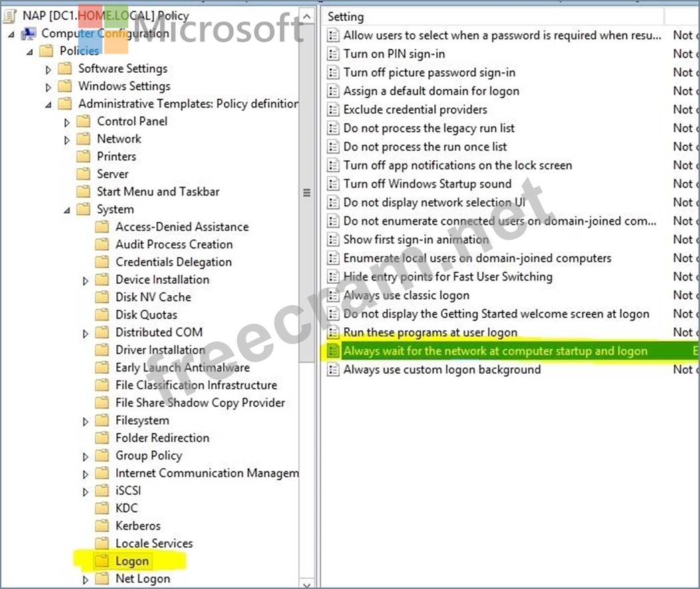
Task: Click the Credentials Delegation folder icon
Action: pos(102,262)
